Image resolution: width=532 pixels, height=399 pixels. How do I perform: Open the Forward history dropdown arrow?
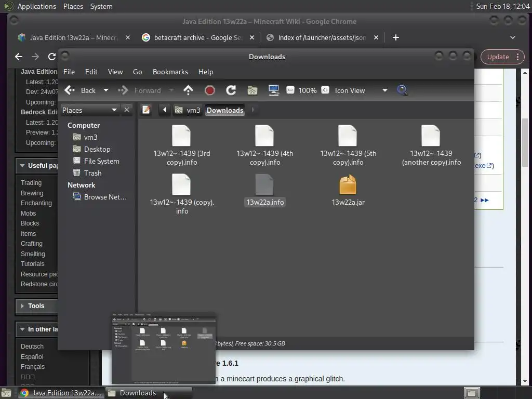[x=171, y=90]
